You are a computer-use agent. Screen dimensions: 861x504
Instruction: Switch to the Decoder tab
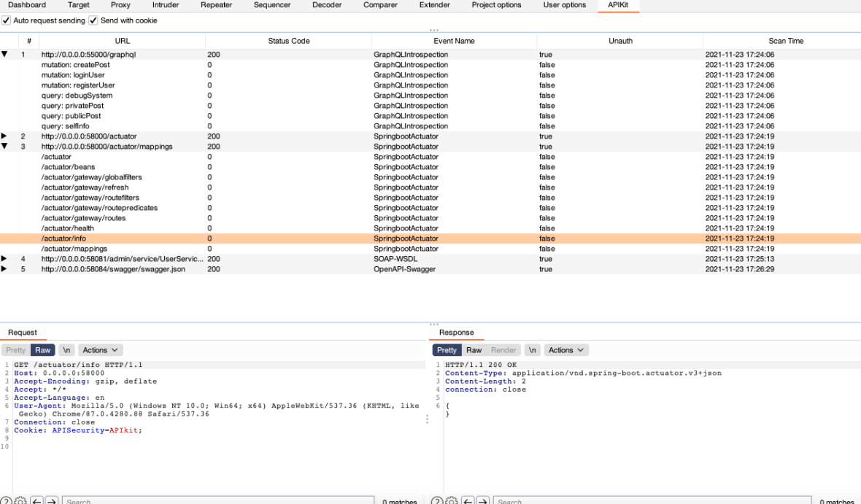coord(327,5)
